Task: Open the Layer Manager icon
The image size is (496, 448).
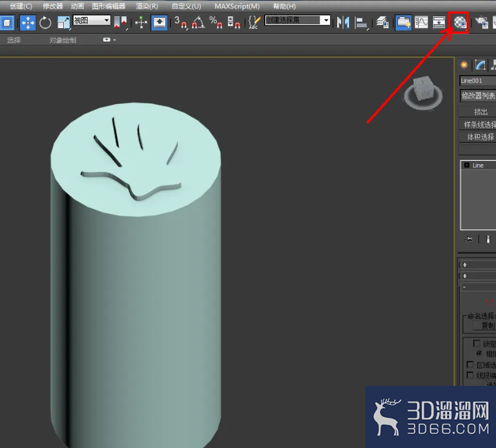Action: [383, 22]
